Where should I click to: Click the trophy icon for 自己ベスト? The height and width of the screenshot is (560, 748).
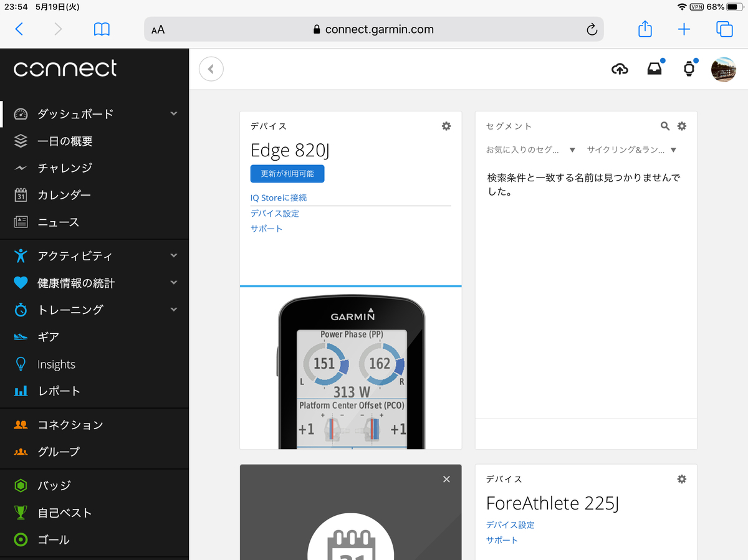[x=21, y=513]
